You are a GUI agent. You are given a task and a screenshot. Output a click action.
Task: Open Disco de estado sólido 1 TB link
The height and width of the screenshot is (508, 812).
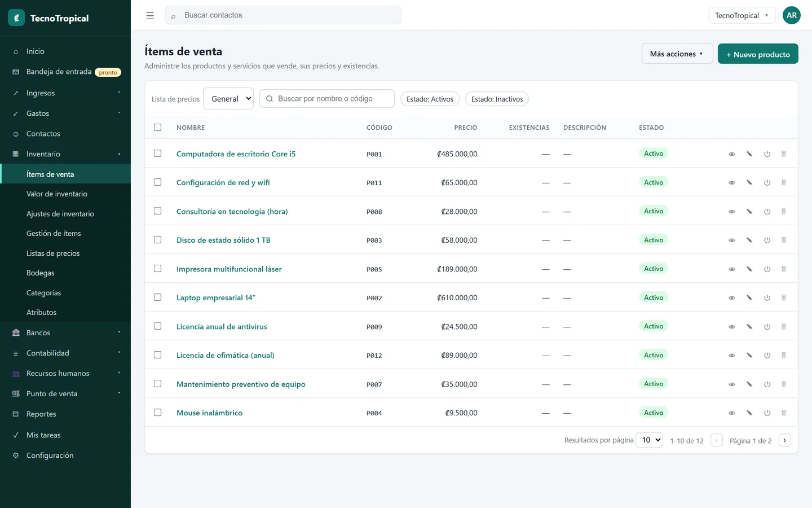[223, 240]
